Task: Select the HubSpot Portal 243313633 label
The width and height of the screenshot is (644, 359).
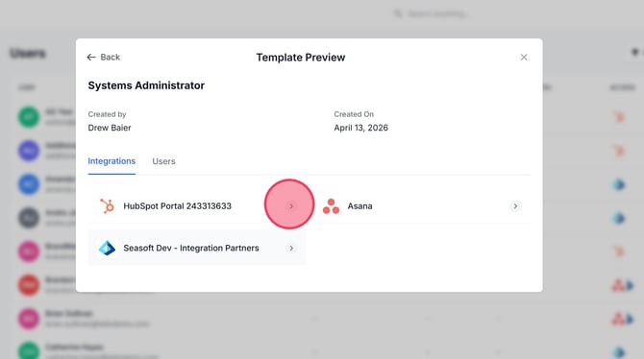Action: [178, 206]
